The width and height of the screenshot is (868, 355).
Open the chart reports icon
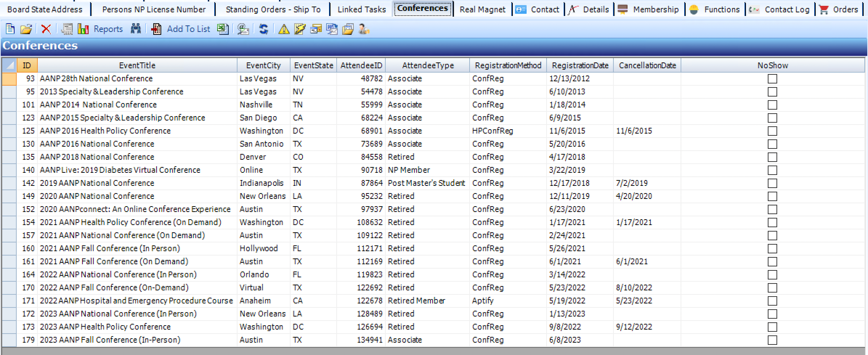click(x=83, y=29)
